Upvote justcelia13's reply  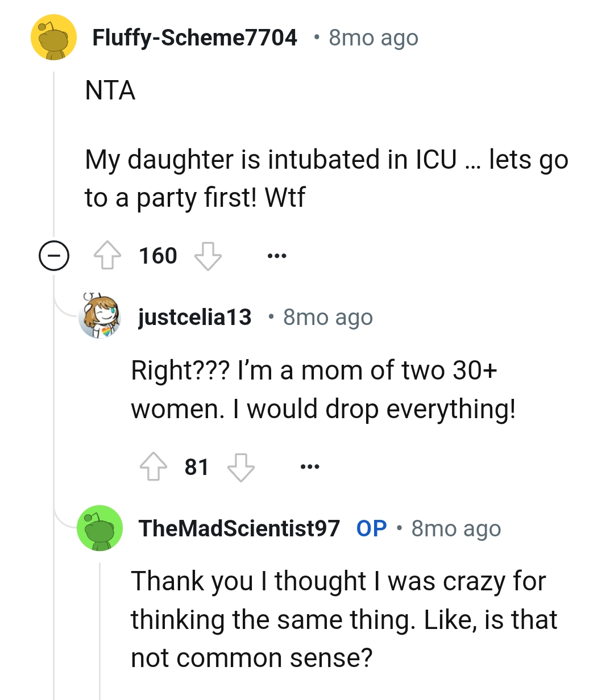(x=153, y=468)
